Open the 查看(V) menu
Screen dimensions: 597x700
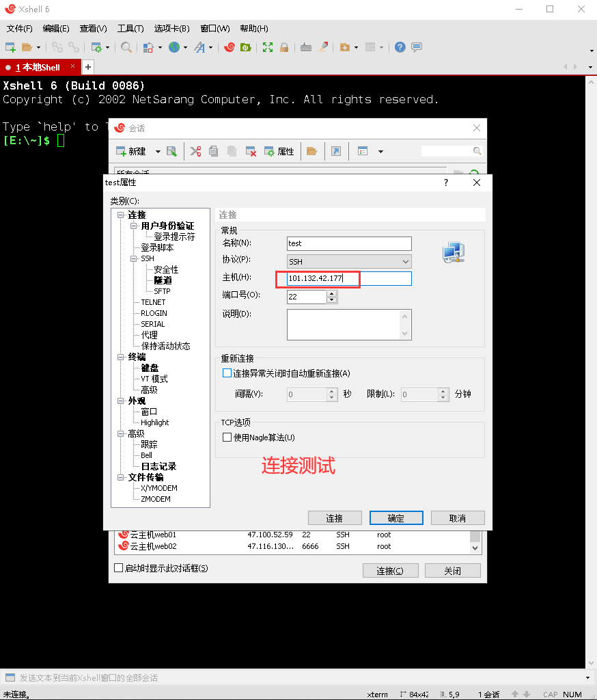tap(94, 29)
